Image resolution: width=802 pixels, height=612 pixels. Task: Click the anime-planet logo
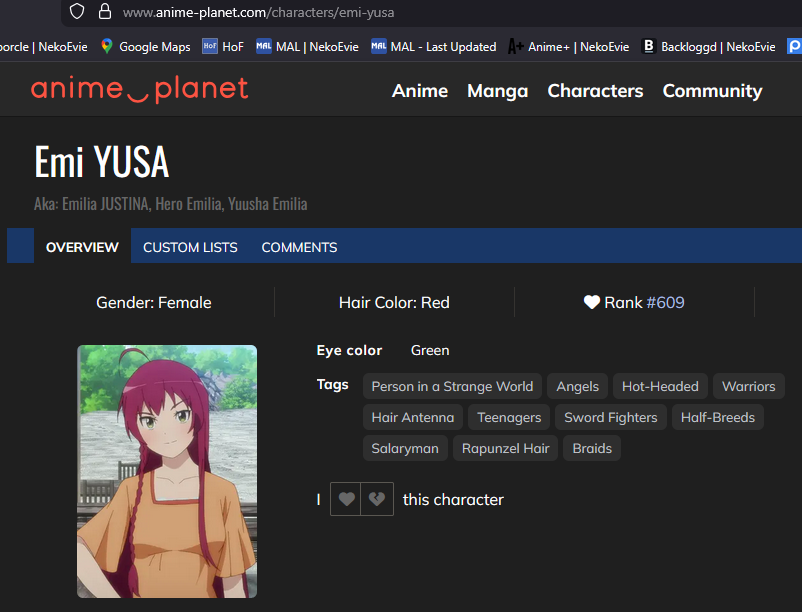(140, 89)
